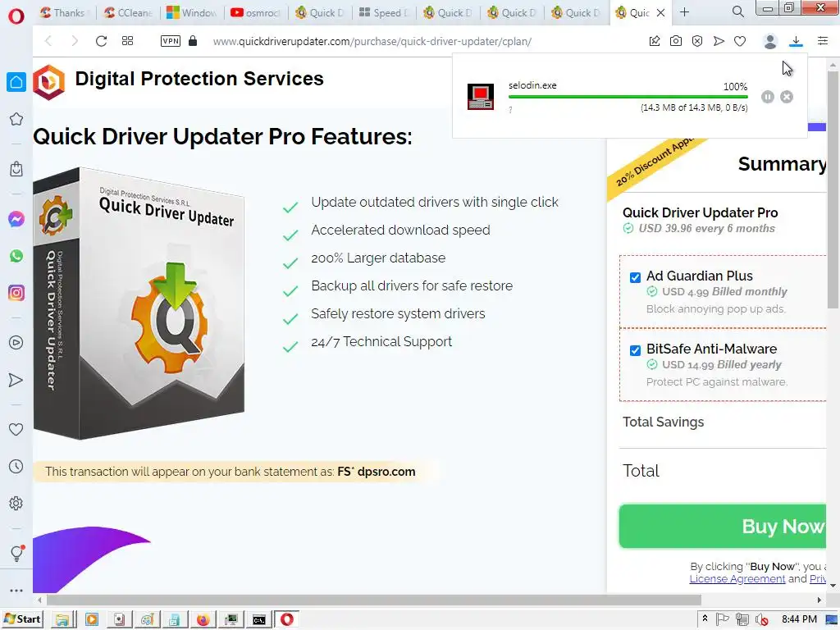This screenshot has width=840, height=630.
Task: Click the horizontal page scrollbar
Action: click(x=374, y=600)
